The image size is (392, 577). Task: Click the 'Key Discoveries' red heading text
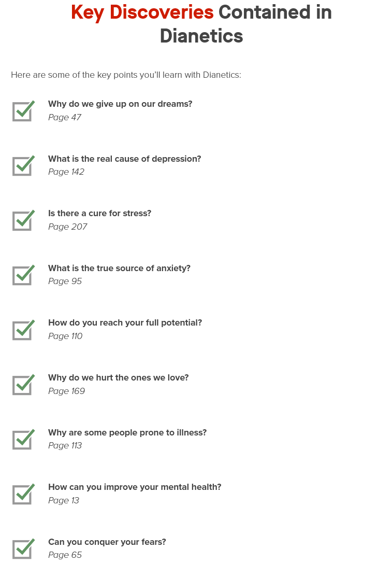point(142,12)
